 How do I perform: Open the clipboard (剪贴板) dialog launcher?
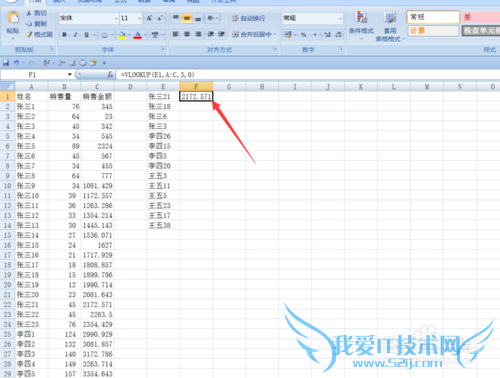tap(52, 49)
